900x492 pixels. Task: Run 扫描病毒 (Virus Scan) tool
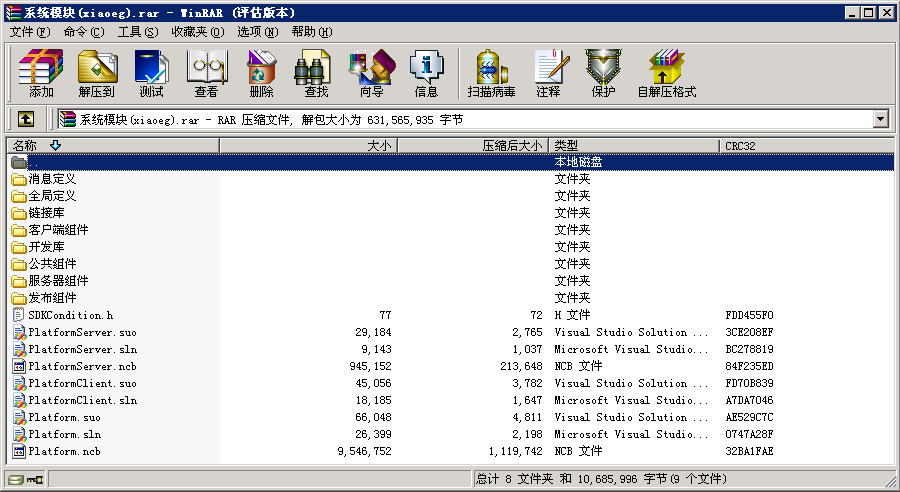(x=491, y=73)
